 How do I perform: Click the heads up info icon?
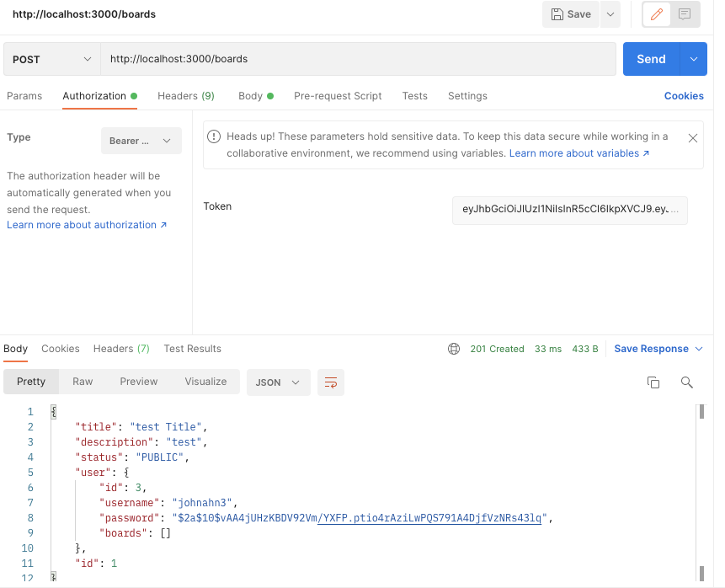(x=214, y=136)
